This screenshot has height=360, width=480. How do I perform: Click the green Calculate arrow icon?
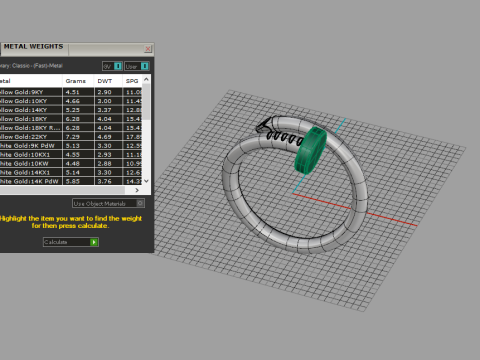pos(94,242)
